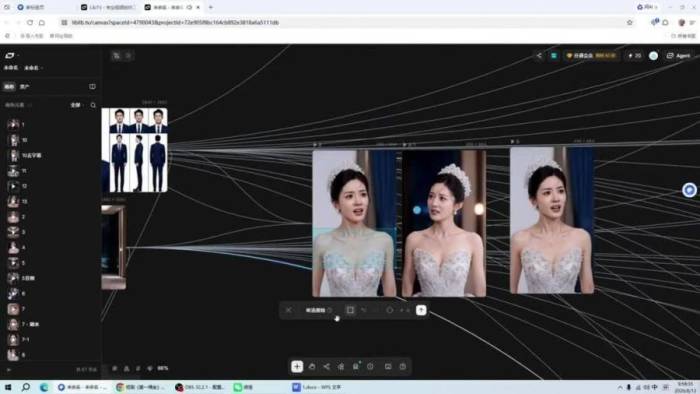
Task: Click the circular history icon in the bottom toolbar
Action: coord(371,366)
